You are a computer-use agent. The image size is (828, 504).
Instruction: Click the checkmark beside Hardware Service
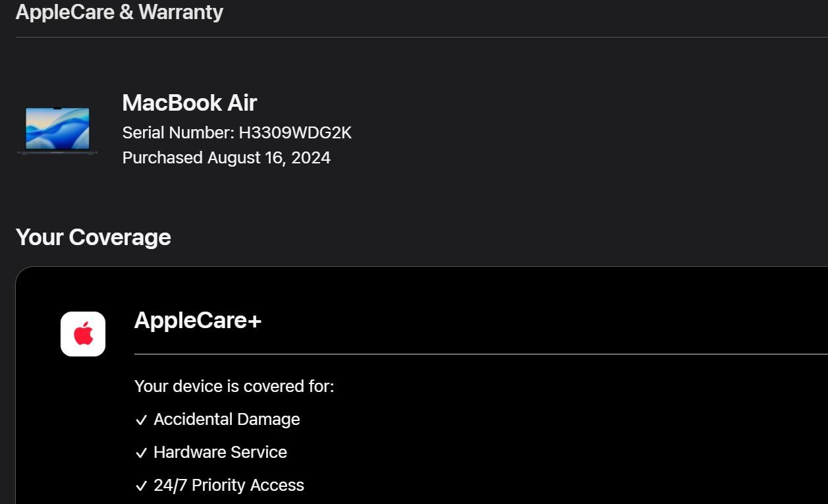tap(141, 453)
